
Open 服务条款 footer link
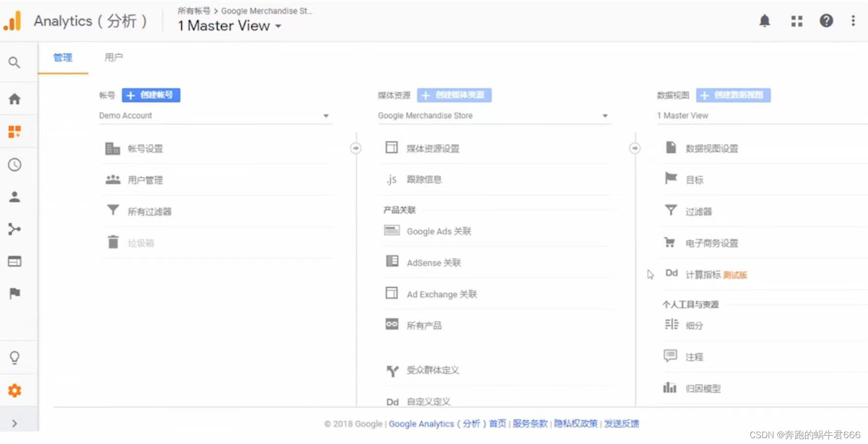tap(530, 424)
